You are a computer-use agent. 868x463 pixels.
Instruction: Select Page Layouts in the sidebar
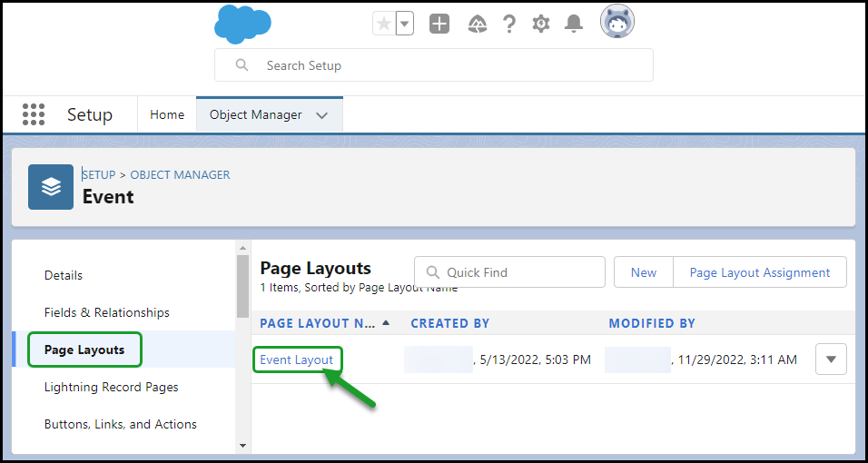pos(84,350)
